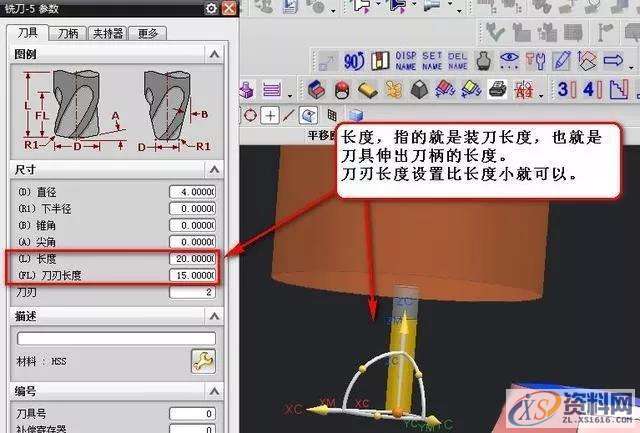Open the gear settings in dialog title bar
This screenshot has width=640, height=433.
tap(211, 8)
